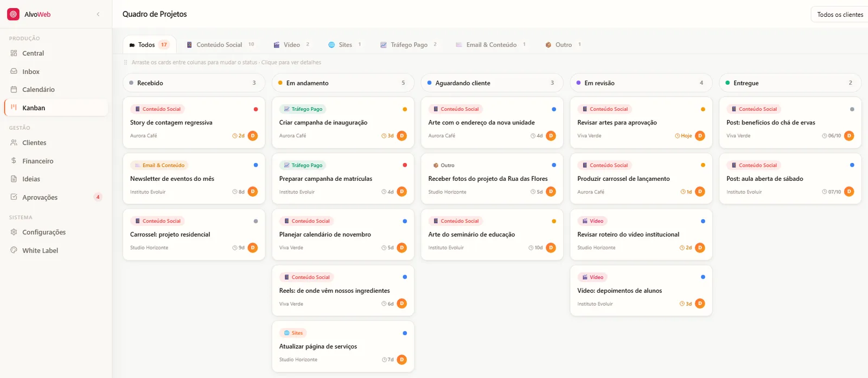Select the Todos tab
Image resolution: width=868 pixels, height=378 pixels.
click(x=149, y=45)
